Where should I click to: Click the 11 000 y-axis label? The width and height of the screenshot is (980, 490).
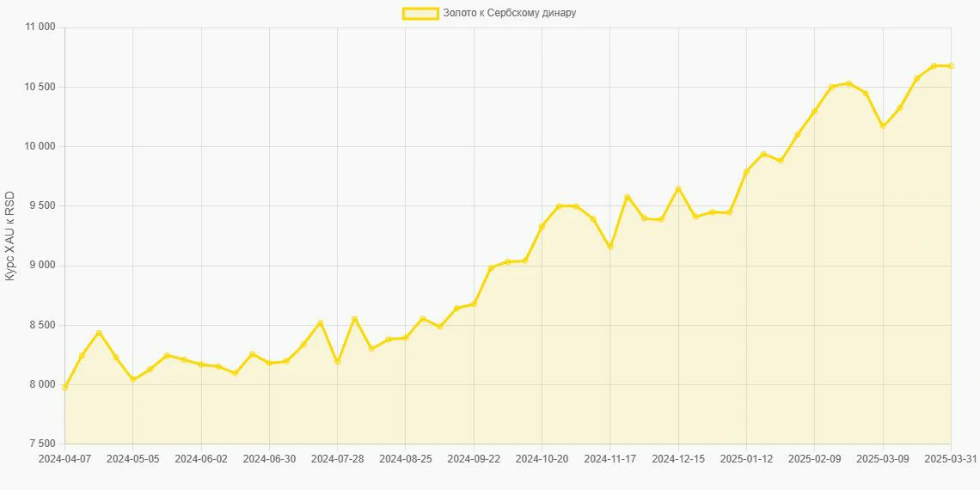36,28
